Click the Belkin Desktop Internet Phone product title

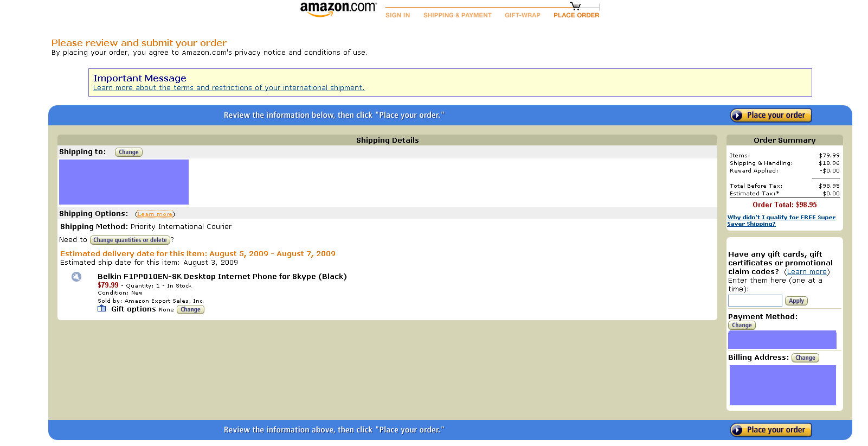coord(222,276)
